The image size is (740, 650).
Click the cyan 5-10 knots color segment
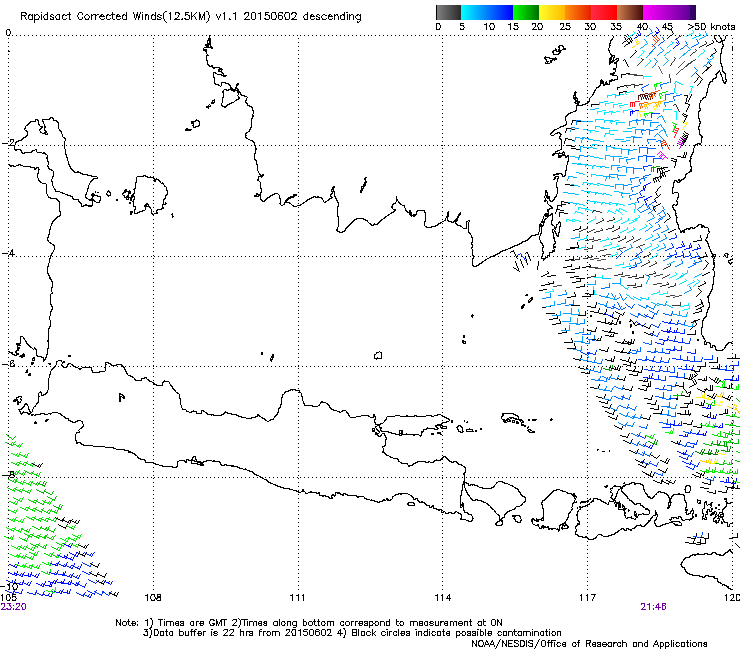pos(474,12)
